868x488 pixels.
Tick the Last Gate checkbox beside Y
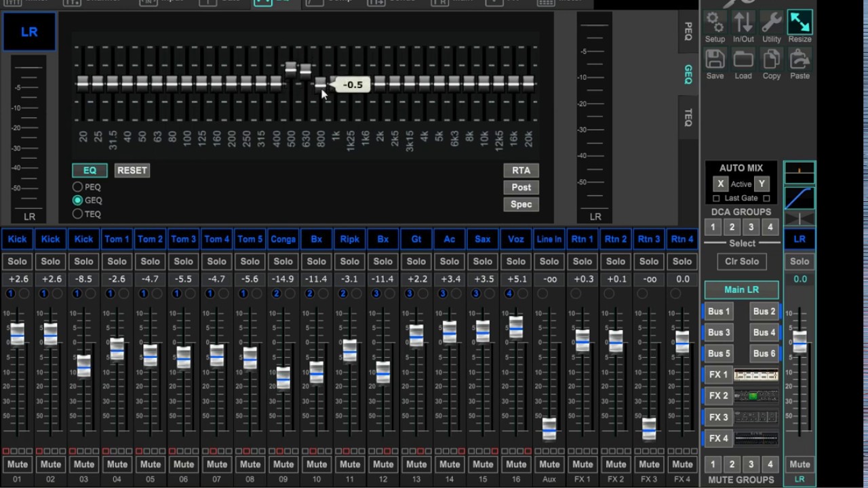click(766, 198)
